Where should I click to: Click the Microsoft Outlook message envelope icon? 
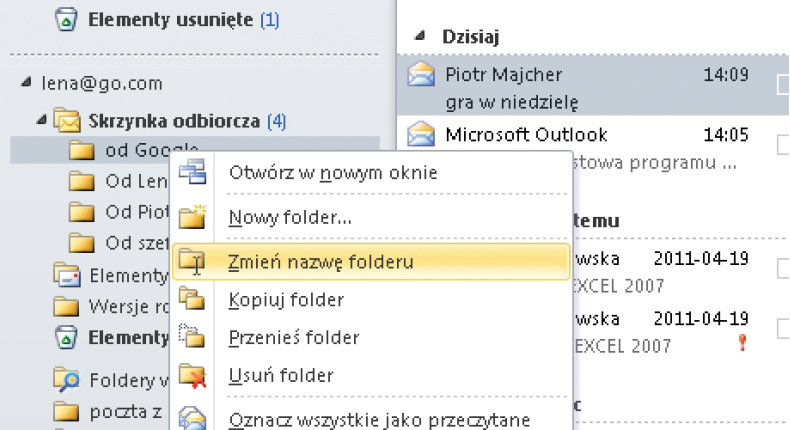pos(422,134)
